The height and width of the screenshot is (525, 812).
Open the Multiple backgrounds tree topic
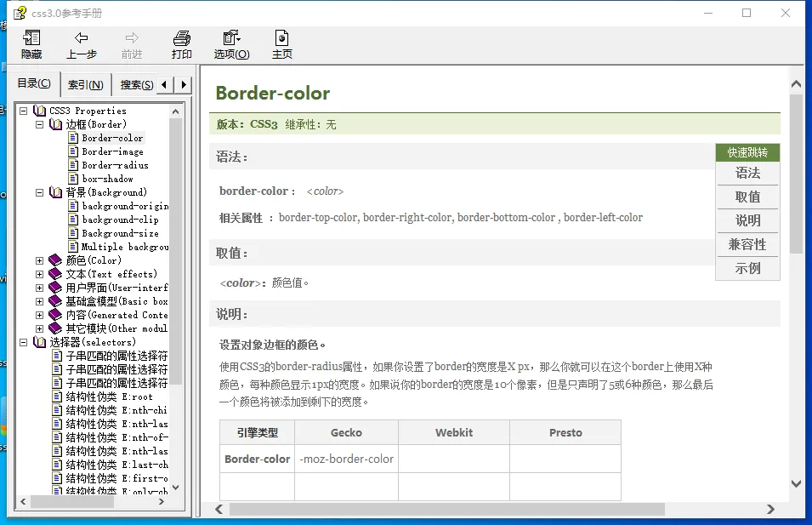click(x=125, y=247)
